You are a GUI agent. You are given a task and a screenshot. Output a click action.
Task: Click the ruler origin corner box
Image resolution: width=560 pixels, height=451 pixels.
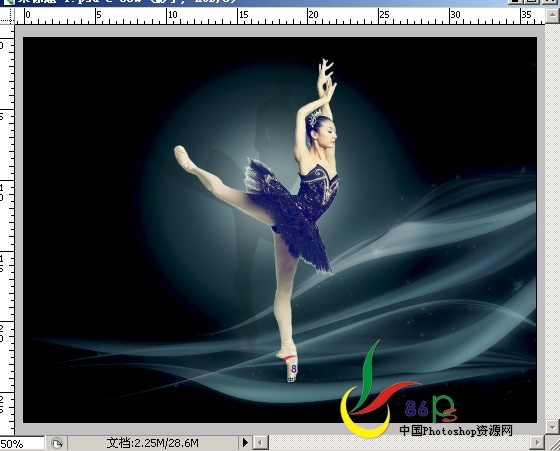pos(7,15)
